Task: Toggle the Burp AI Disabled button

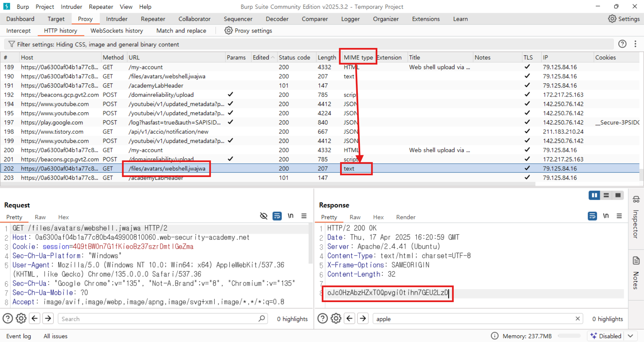Action: (606, 336)
